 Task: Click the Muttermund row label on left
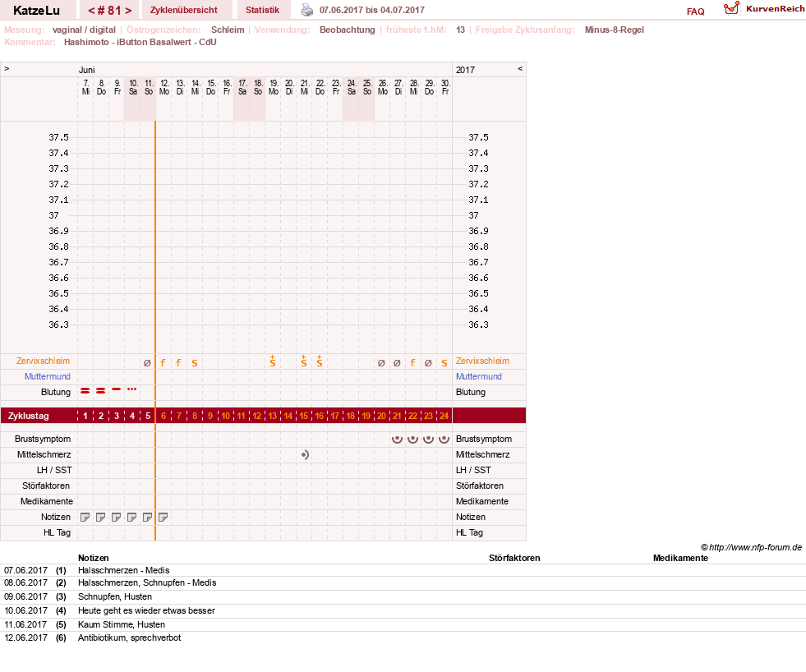[48, 376]
